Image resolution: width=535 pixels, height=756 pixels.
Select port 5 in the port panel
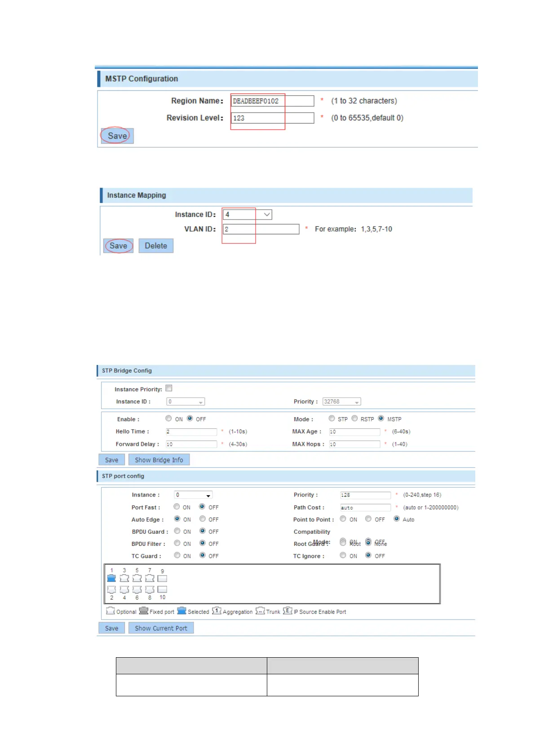tap(137, 578)
